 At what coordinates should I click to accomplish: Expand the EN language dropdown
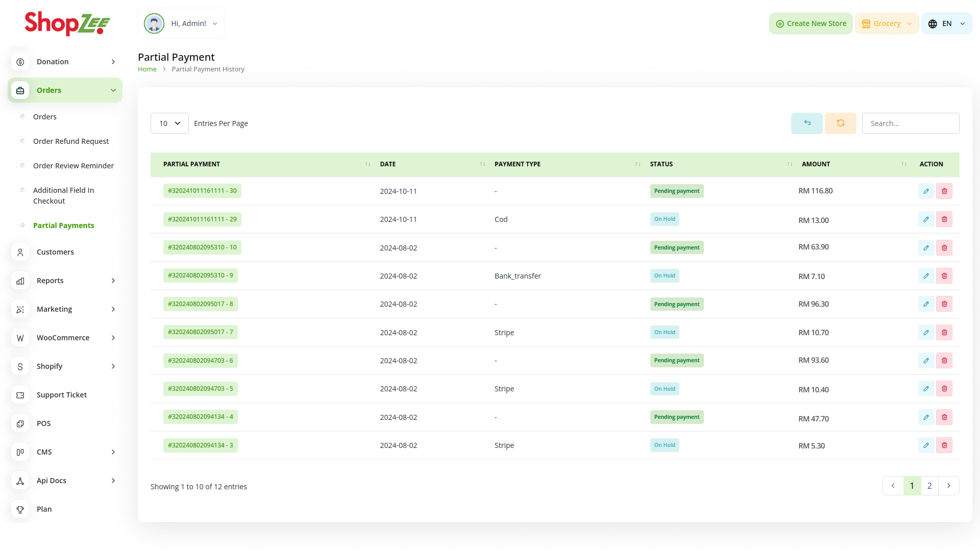[946, 23]
